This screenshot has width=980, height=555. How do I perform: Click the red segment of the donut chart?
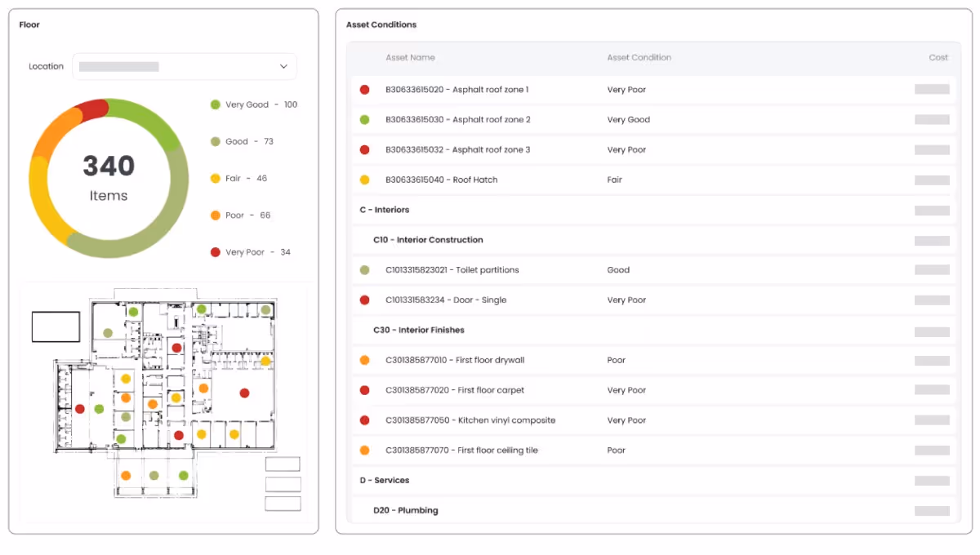coord(92,109)
